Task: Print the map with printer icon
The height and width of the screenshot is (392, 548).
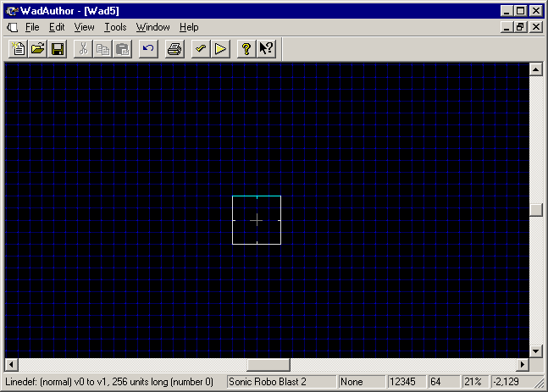Action: click(x=174, y=49)
